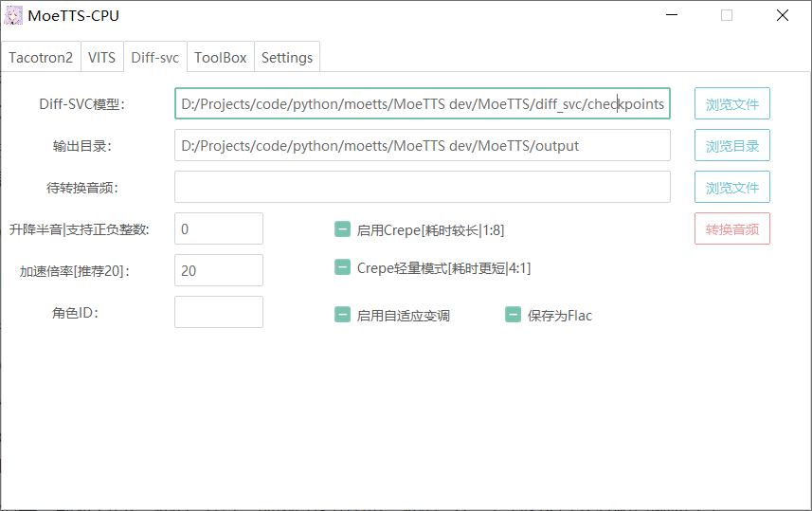Click the 加速倍率 field showing 20

pos(219,270)
